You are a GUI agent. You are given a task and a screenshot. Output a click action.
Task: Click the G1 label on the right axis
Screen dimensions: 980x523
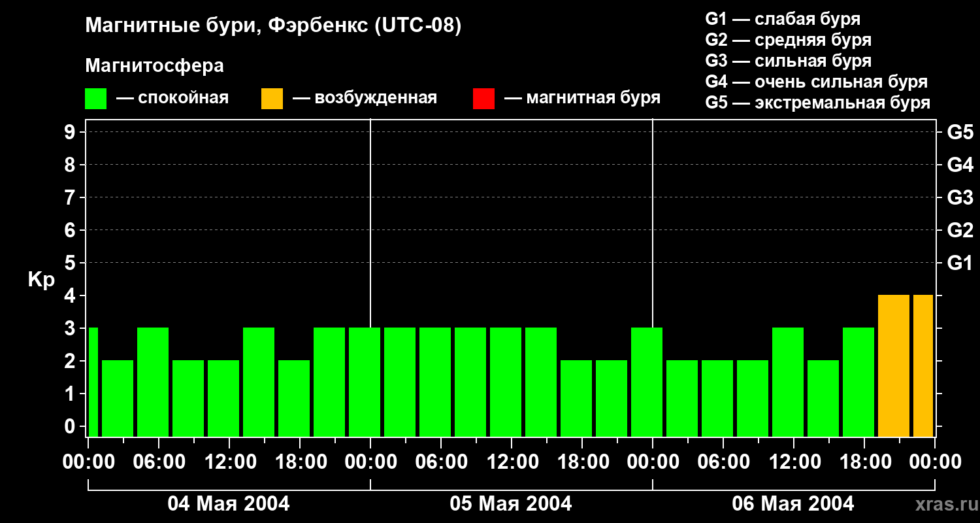coord(960,263)
